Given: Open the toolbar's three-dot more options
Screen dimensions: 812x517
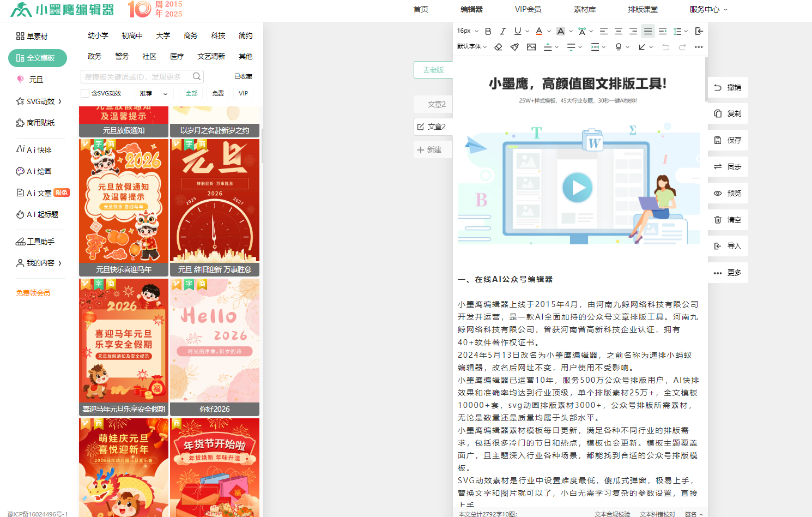Looking at the screenshot, I should pyautogui.click(x=699, y=47).
